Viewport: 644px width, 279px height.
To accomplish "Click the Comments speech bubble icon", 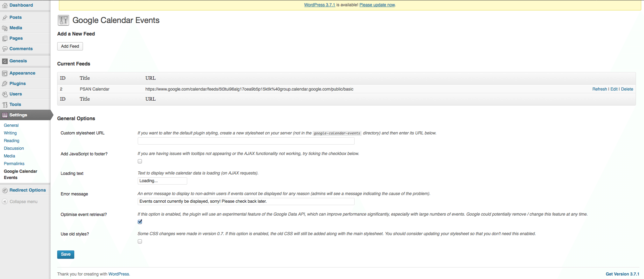I will point(5,49).
